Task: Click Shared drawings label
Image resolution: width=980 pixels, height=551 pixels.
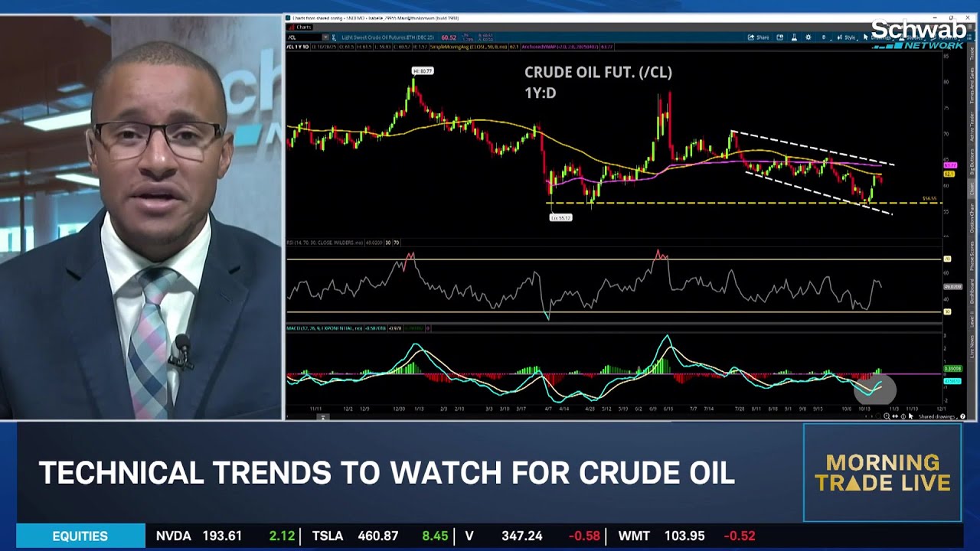Action: point(937,416)
